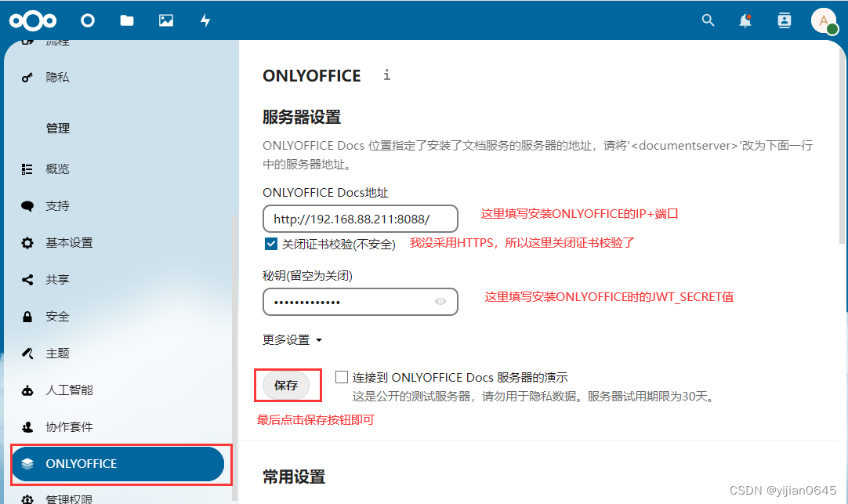
Task: Open the notifications bell
Action: (x=745, y=20)
